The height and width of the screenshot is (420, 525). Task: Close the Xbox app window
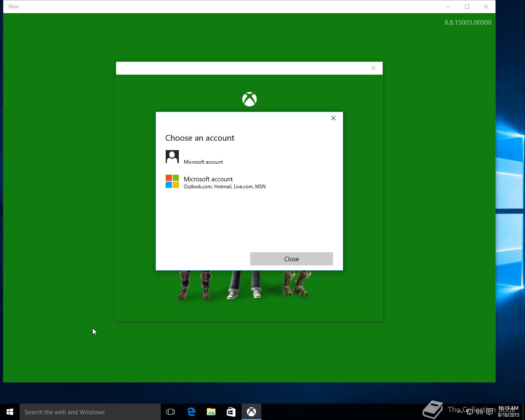[486, 7]
